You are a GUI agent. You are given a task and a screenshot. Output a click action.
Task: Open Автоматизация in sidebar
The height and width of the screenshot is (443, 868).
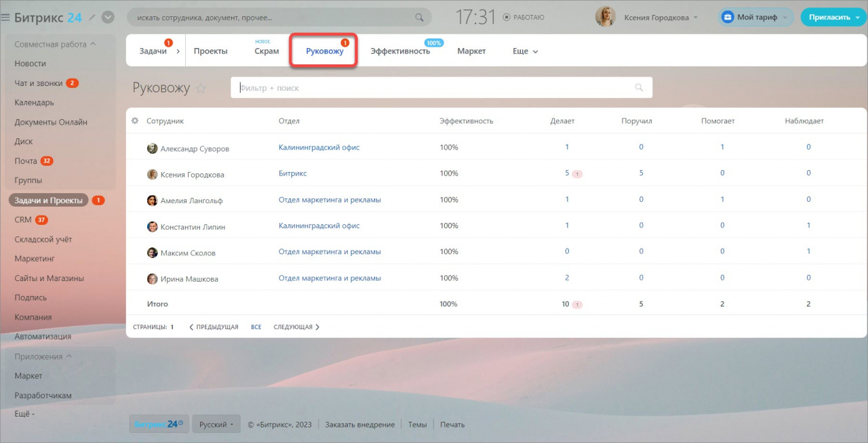pos(43,337)
